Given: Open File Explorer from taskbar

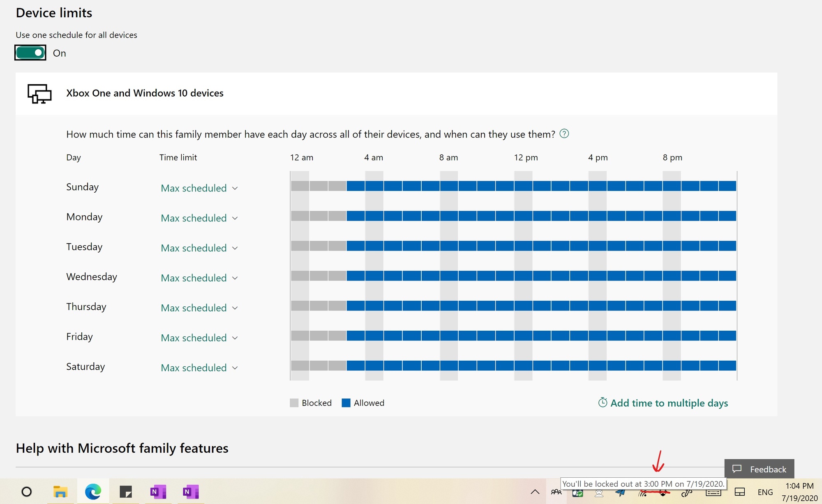Looking at the screenshot, I should click(x=60, y=492).
